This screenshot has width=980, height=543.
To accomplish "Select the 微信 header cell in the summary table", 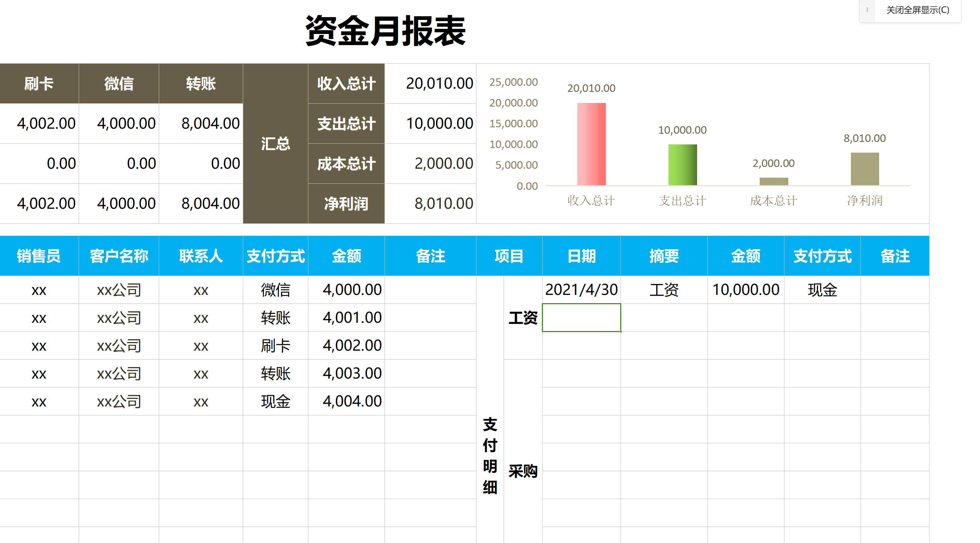I will point(119,83).
